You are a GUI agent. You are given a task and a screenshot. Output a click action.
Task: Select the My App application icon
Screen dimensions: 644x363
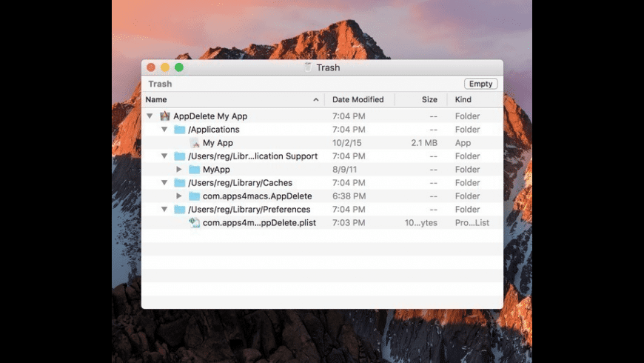[x=194, y=143]
